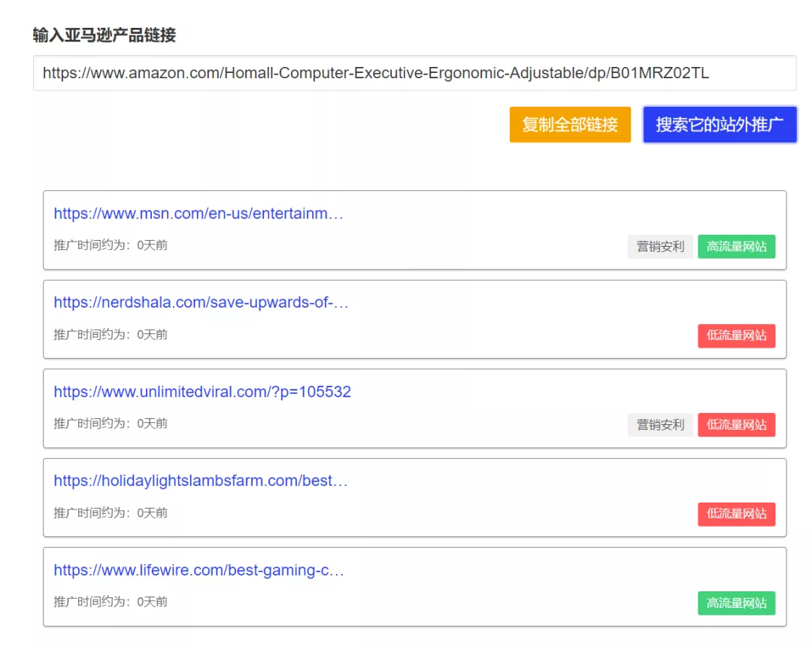This screenshot has width=812, height=647.
Task: Click the orange 复制全部链接 button
Action: 570,124
